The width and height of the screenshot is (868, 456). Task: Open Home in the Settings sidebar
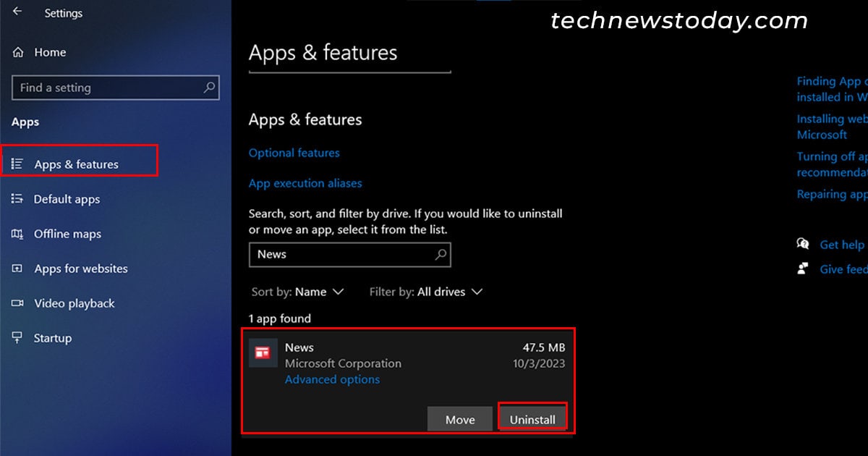[50, 52]
